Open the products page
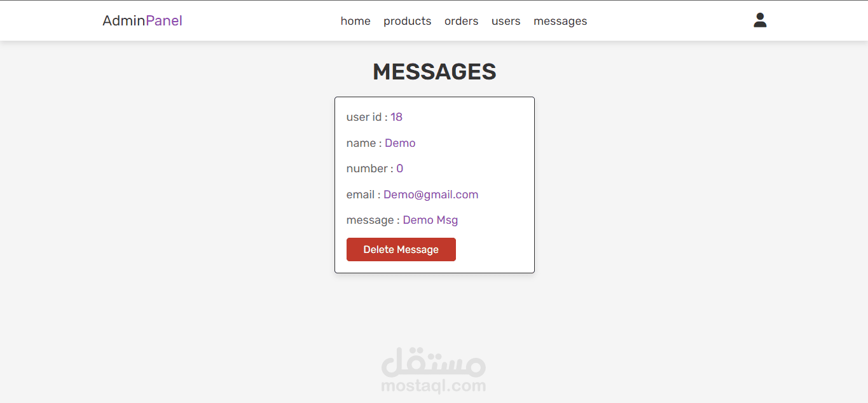The image size is (868, 403). [407, 21]
